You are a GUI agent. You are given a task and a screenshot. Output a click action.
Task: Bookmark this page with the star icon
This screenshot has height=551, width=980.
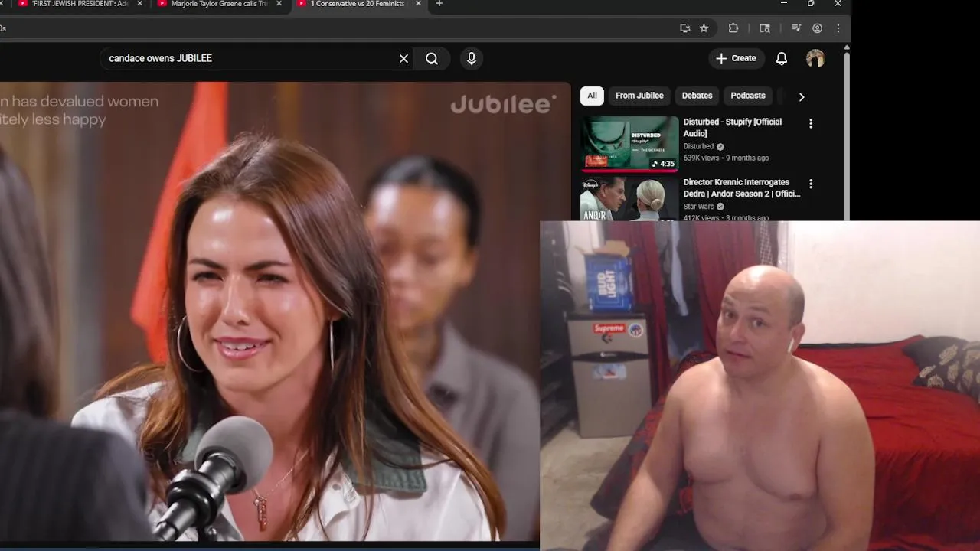tap(704, 28)
